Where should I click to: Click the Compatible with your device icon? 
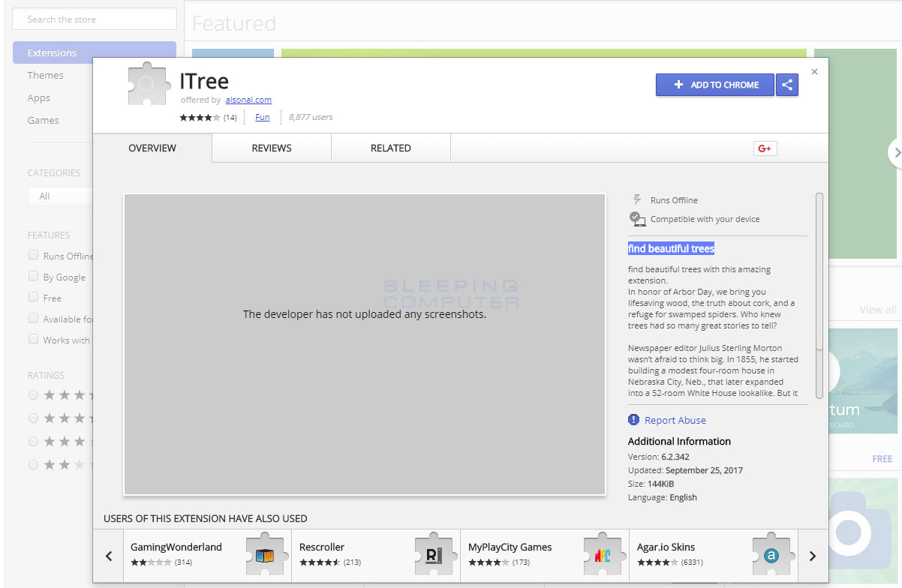637,219
